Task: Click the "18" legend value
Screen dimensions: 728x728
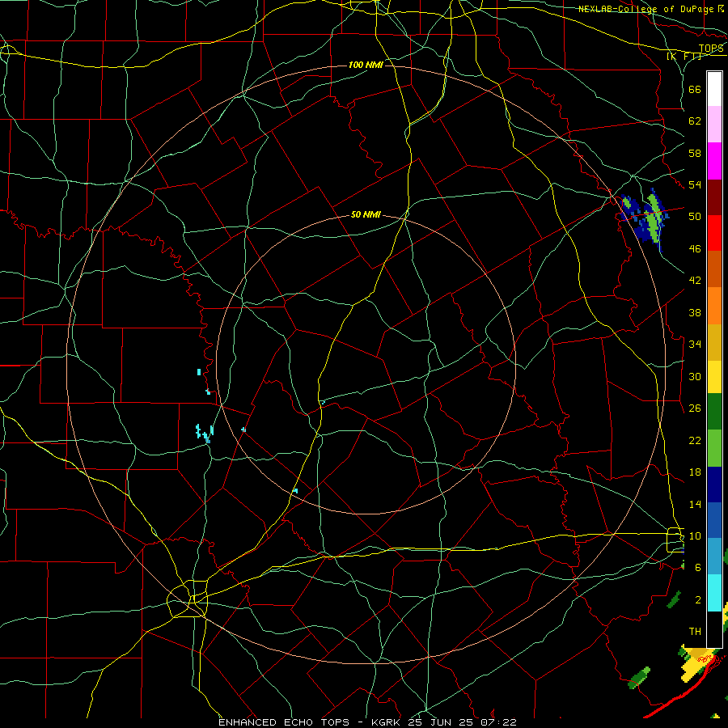Action: (x=695, y=472)
